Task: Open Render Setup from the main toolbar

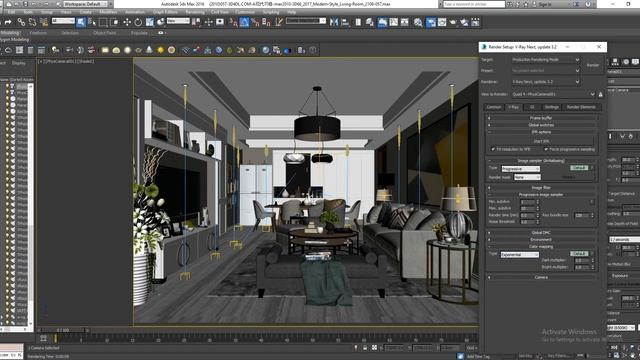Action: click(431, 22)
